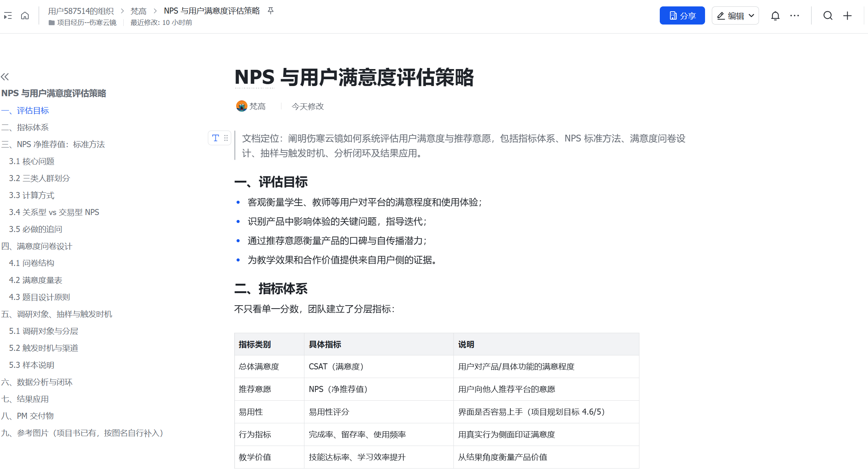Open the 编辑 mode dropdown
The width and height of the screenshot is (868, 475).
pyautogui.click(x=735, y=15)
